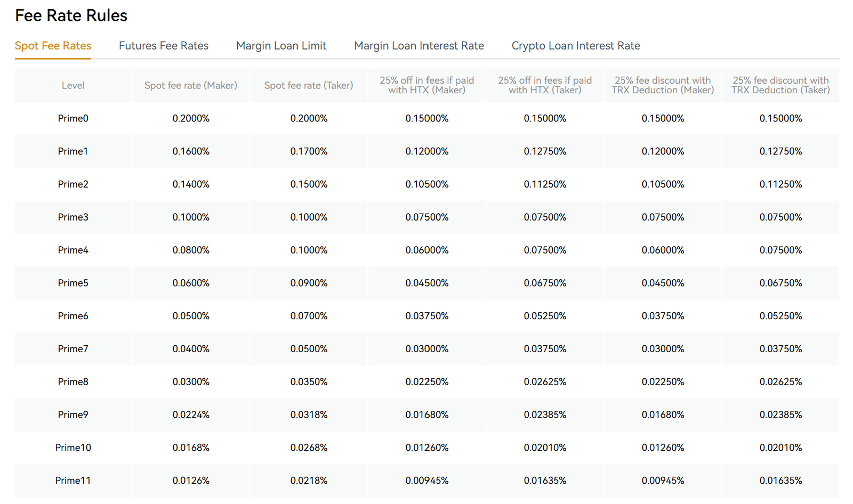Click the 0.2000% Maker rate for Prime0
Screen dimensions: 853x504
point(190,118)
